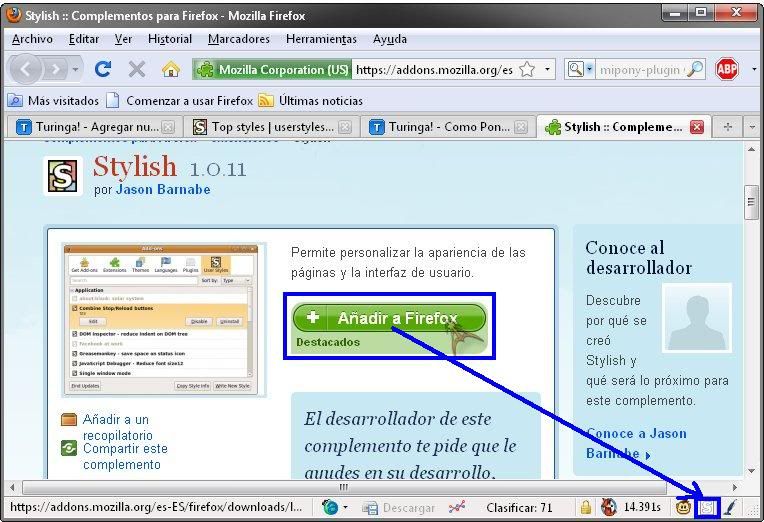Open the Ver menu
This screenshot has width=764, height=522.
click(123, 39)
